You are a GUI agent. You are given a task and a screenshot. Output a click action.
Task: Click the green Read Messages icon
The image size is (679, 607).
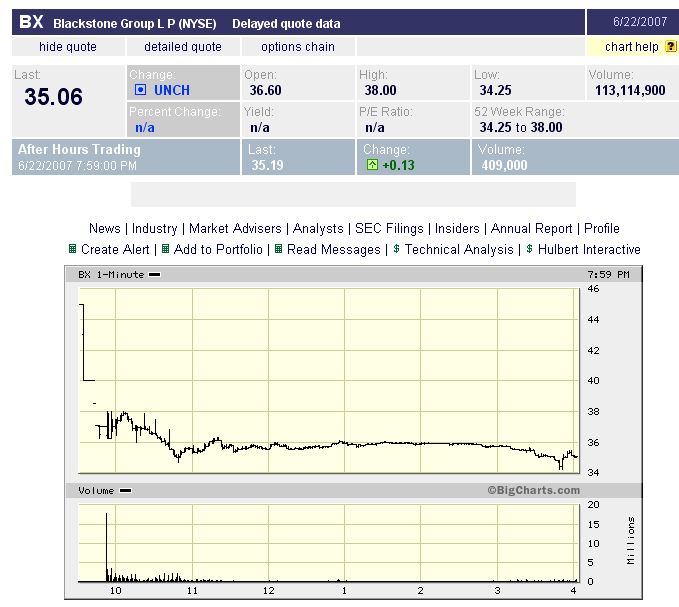278,249
